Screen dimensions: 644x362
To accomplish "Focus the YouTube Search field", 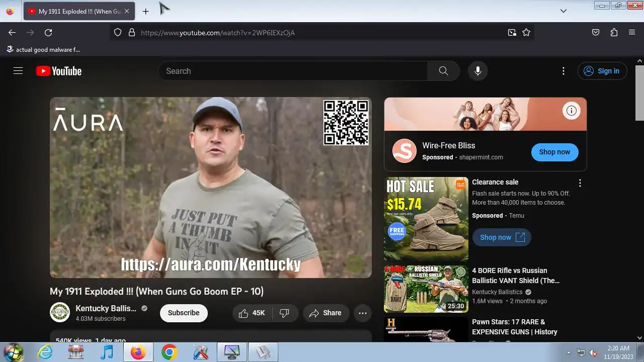I will (293, 71).
